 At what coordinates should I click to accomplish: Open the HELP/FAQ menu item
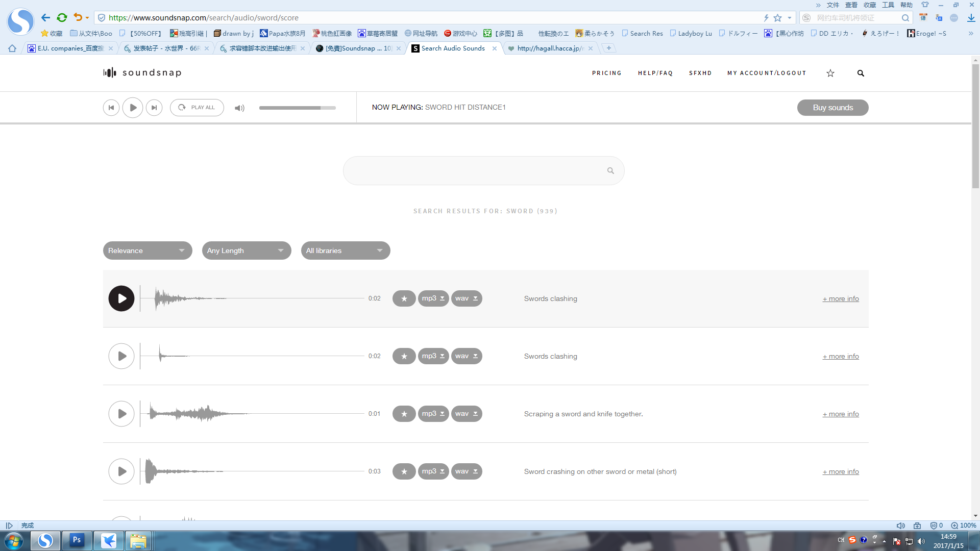coord(655,73)
